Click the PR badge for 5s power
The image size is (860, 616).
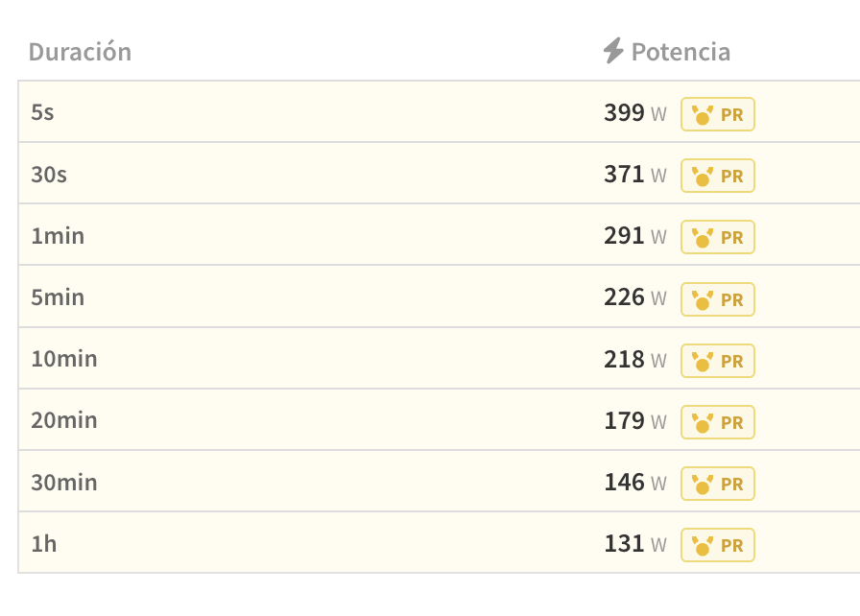[x=718, y=114]
